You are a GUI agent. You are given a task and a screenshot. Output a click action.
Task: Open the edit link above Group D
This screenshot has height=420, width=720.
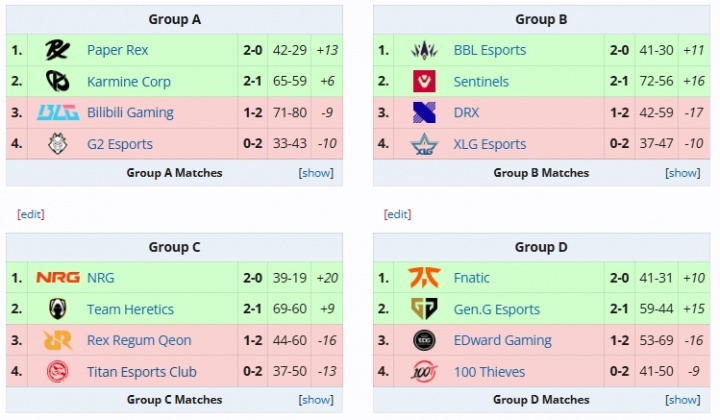[x=398, y=214]
